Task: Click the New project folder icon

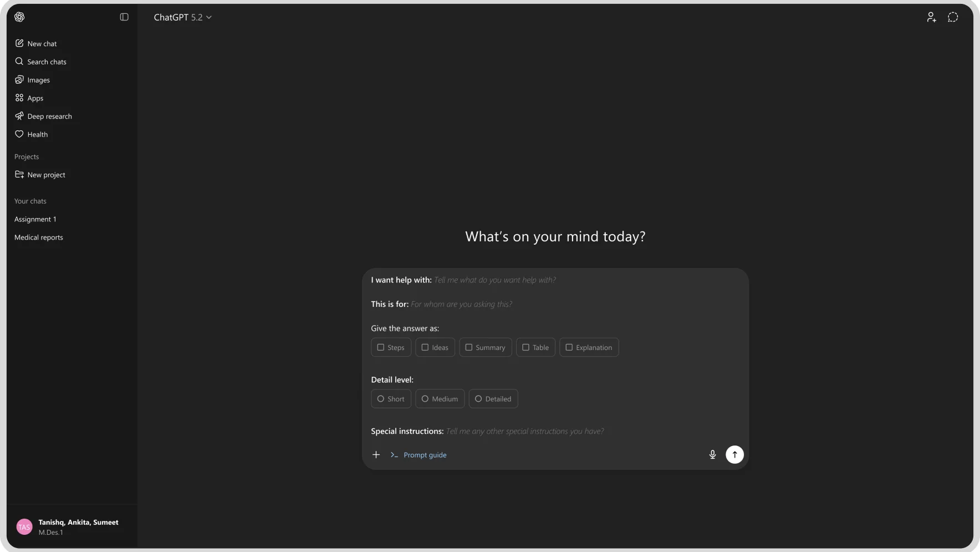Action: click(x=19, y=175)
